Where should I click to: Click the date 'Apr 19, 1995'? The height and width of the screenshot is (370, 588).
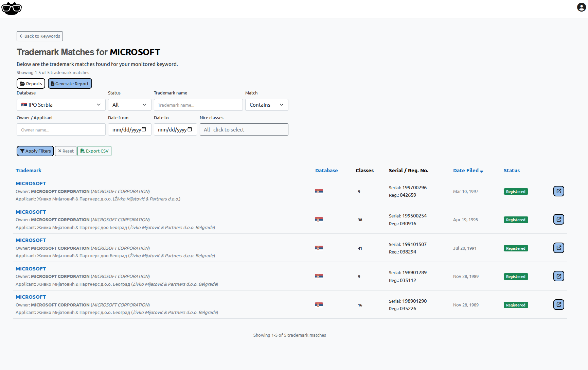(465, 220)
